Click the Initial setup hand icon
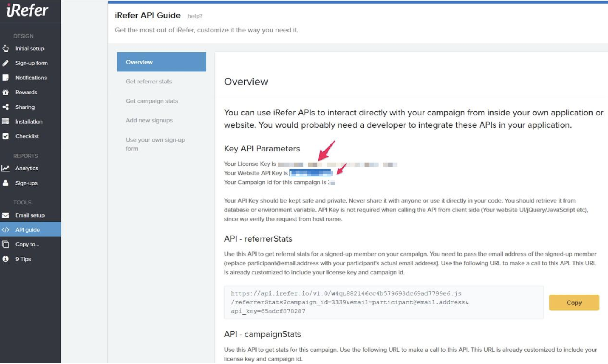Image resolution: width=608 pixels, height=364 pixels. [x=6, y=49]
